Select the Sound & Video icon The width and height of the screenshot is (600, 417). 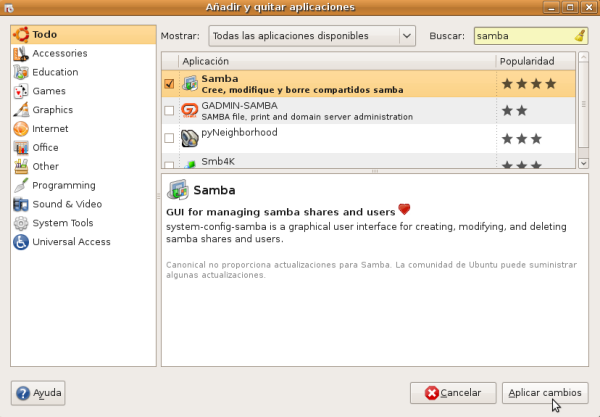point(20,204)
